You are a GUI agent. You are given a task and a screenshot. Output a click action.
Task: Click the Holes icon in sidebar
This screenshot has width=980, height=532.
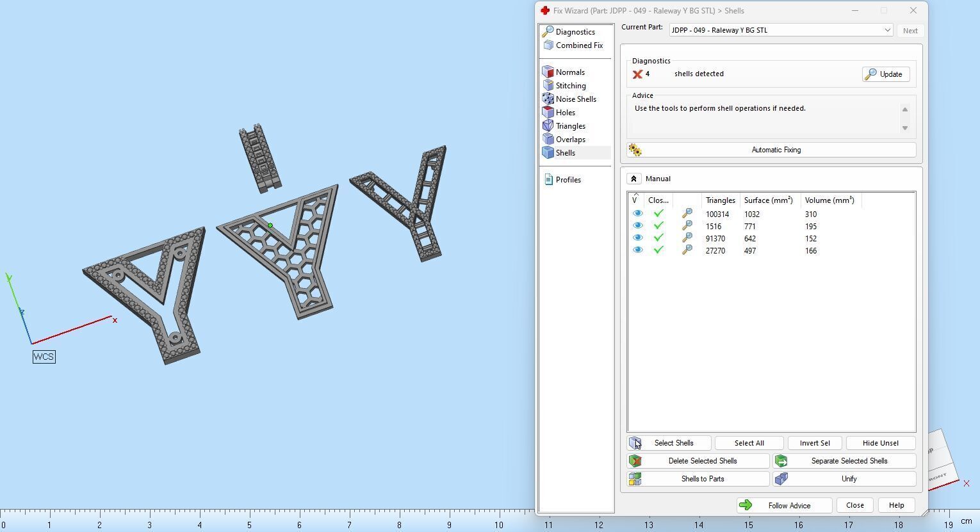(548, 112)
